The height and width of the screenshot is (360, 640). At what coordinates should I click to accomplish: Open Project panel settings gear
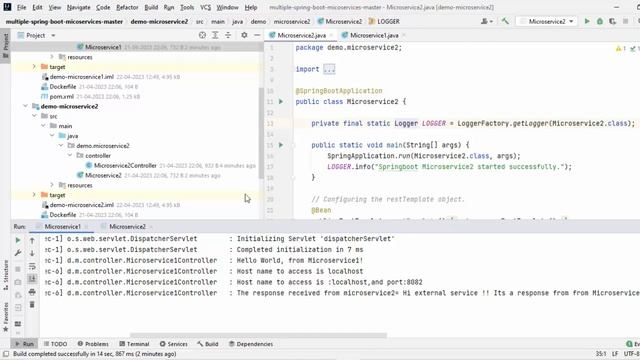point(244,36)
